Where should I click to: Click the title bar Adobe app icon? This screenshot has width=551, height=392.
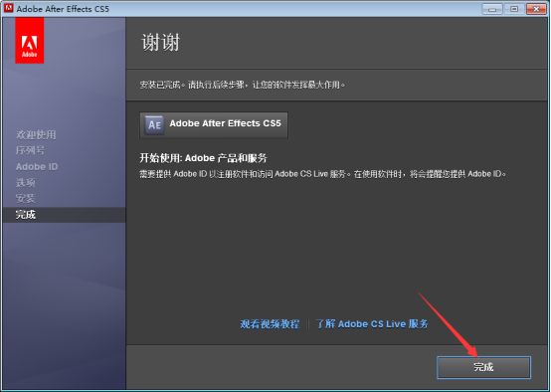tap(8, 8)
